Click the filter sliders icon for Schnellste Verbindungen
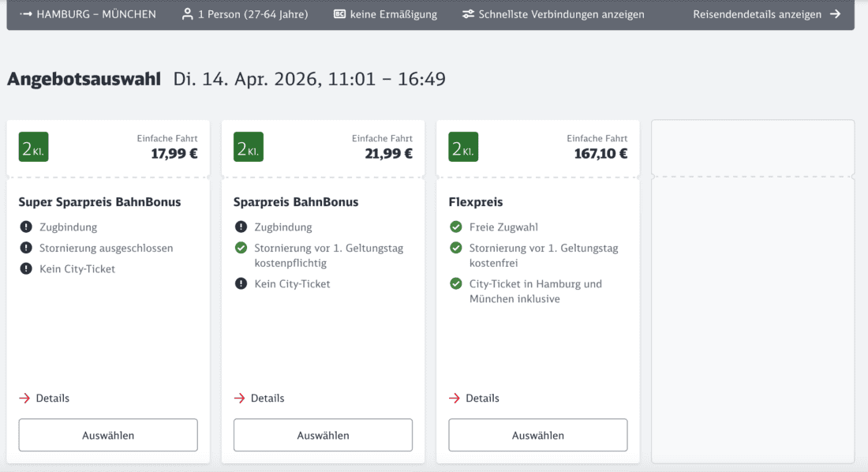 pyautogui.click(x=468, y=14)
